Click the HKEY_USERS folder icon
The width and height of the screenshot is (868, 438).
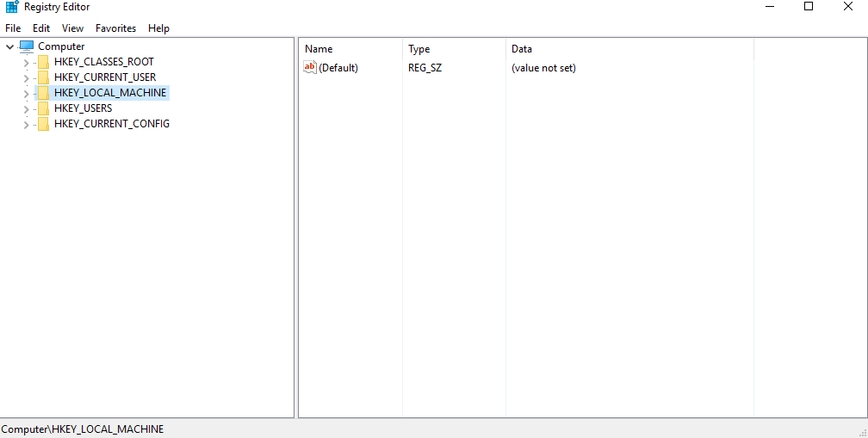[43, 108]
